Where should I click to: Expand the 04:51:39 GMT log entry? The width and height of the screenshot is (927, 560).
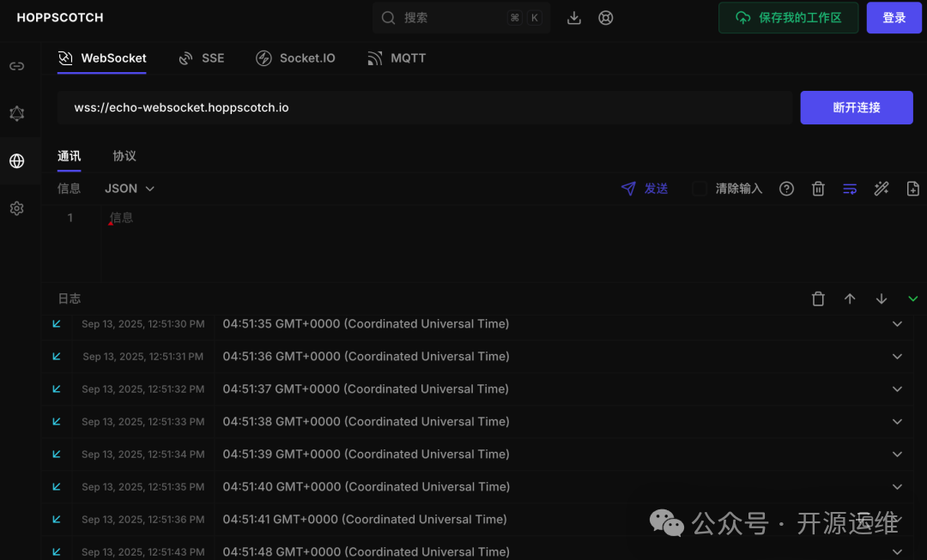(898, 455)
